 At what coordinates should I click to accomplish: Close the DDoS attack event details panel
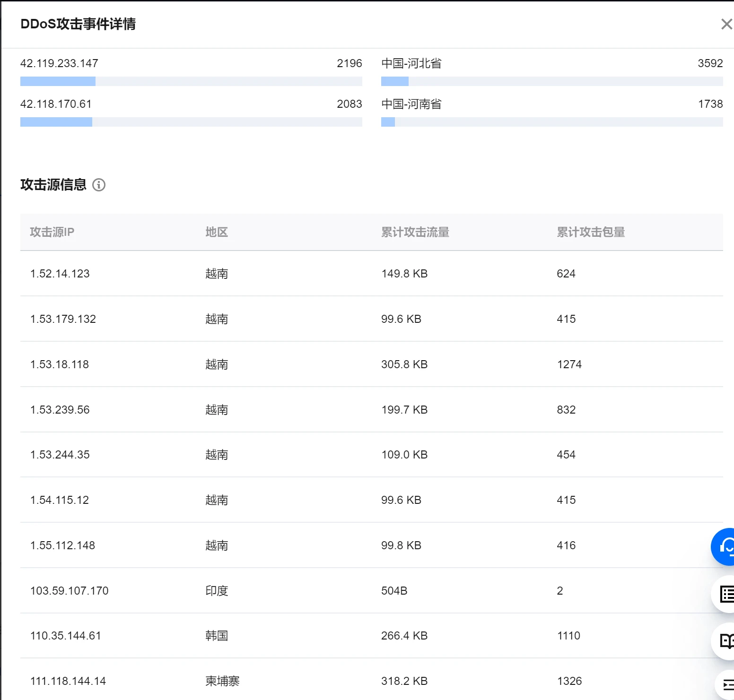pos(726,24)
